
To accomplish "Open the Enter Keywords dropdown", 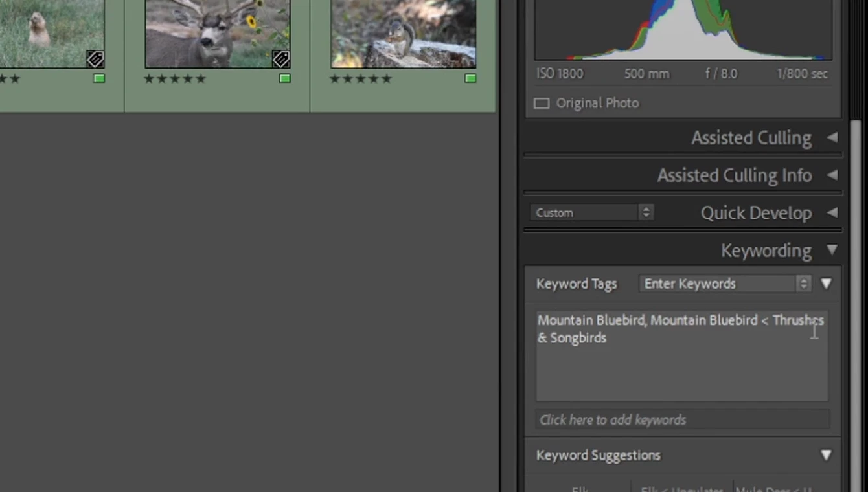I will (x=725, y=284).
